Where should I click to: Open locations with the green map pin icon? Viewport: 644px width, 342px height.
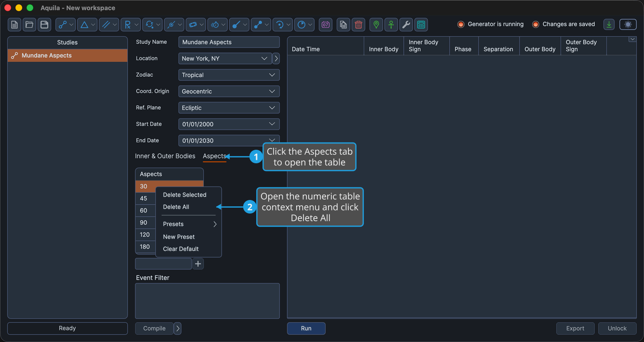[x=376, y=25]
